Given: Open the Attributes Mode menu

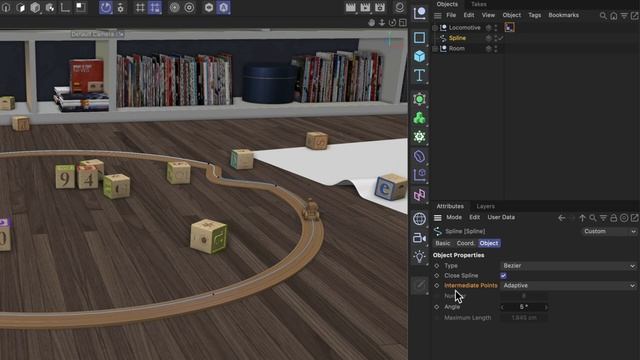Looking at the screenshot, I should click(454, 218).
